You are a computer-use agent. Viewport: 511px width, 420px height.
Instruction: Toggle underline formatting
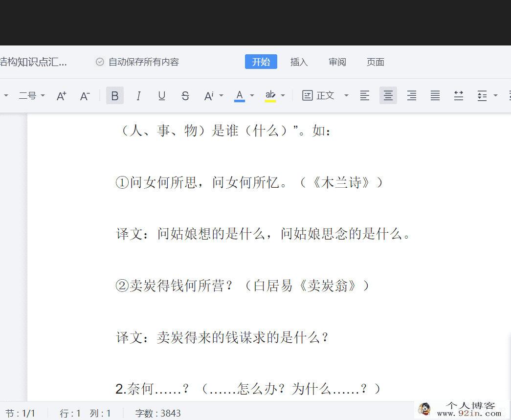click(x=162, y=95)
